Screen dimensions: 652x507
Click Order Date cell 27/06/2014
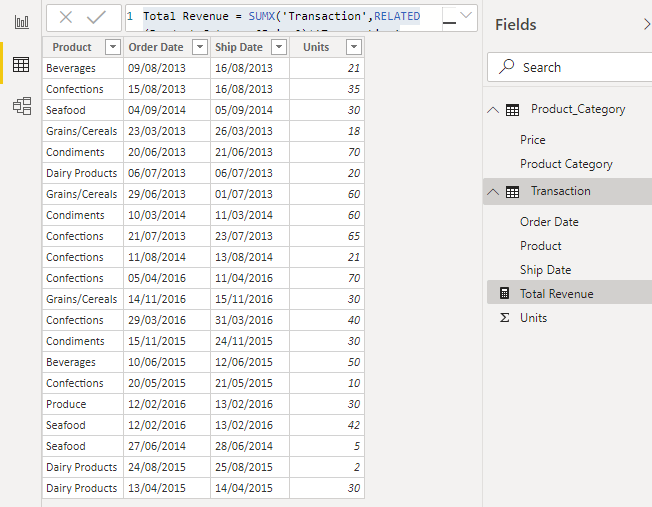[x=167, y=446]
